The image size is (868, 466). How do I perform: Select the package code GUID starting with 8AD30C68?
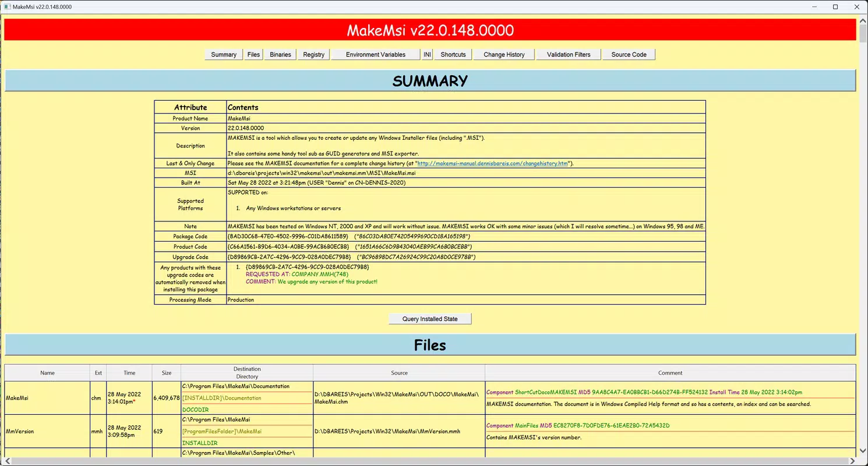pyautogui.click(x=288, y=236)
